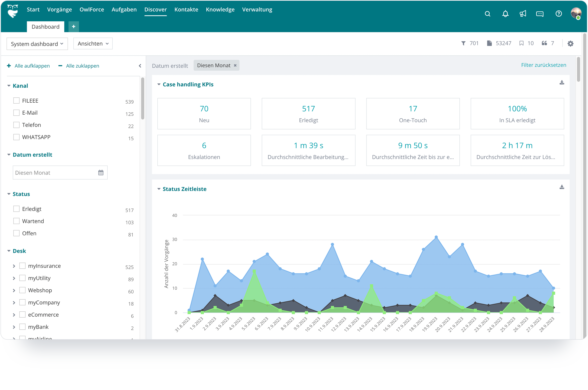Open the Dashboard tab
This screenshot has height=390, width=588.
[45, 27]
